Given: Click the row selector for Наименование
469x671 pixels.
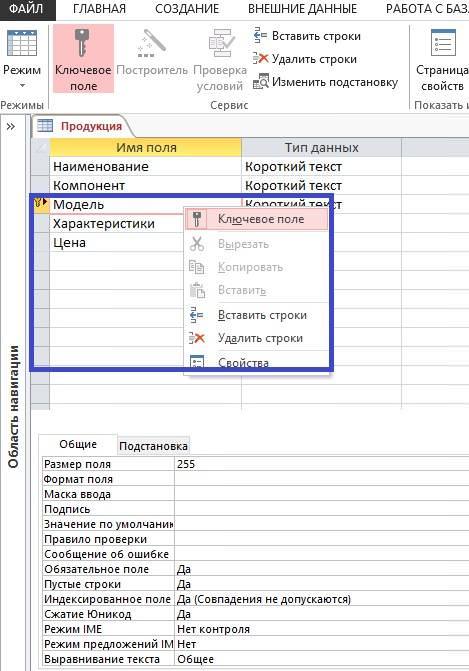Looking at the screenshot, I should pyautogui.click(x=41, y=166).
